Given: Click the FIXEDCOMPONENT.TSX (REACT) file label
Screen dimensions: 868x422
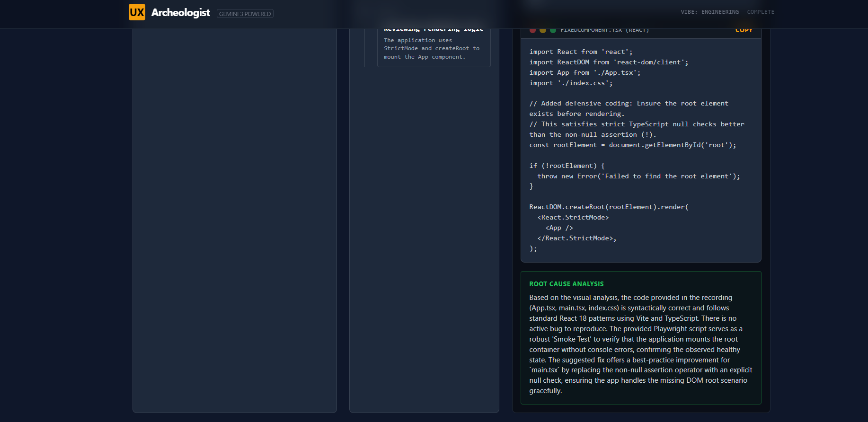Looking at the screenshot, I should [604, 30].
